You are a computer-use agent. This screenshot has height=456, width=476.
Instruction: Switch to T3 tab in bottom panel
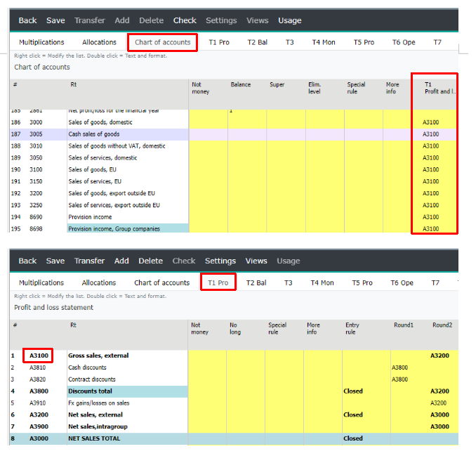click(289, 282)
